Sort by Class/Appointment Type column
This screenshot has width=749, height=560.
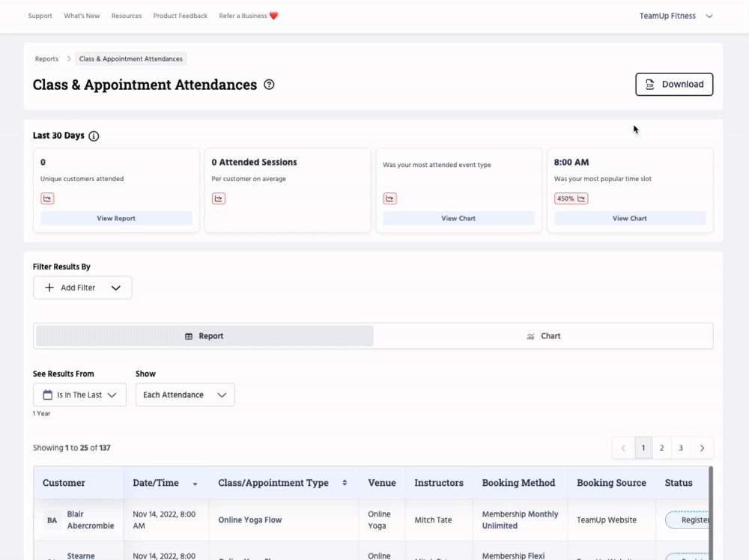345,483
